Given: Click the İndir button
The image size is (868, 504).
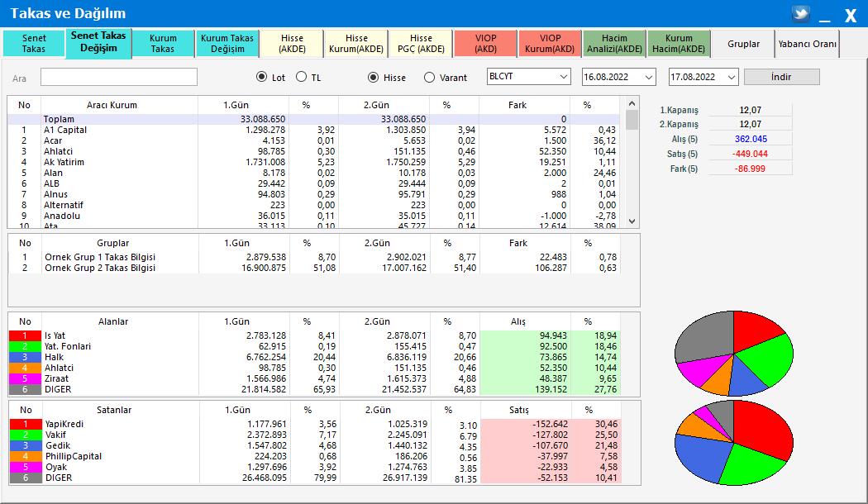Looking at the screenshot, I should pos(781,77).
